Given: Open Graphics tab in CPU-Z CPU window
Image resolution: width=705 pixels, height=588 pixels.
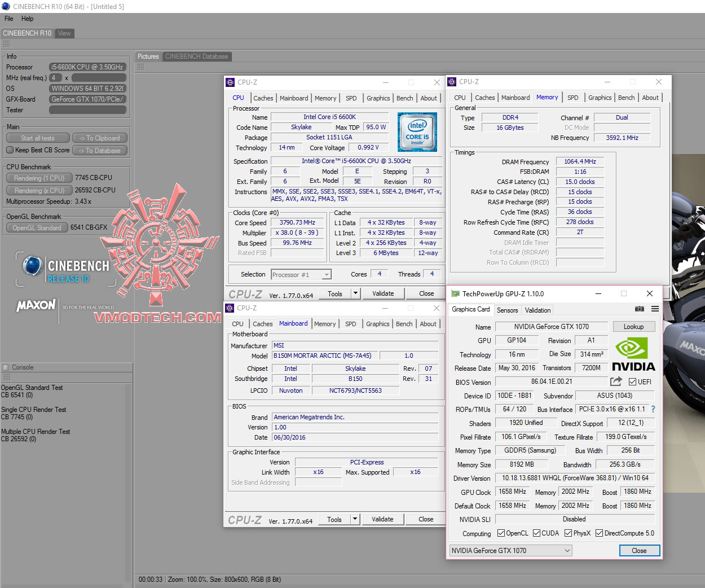Looking at the screenshot, I should (378, 98).
